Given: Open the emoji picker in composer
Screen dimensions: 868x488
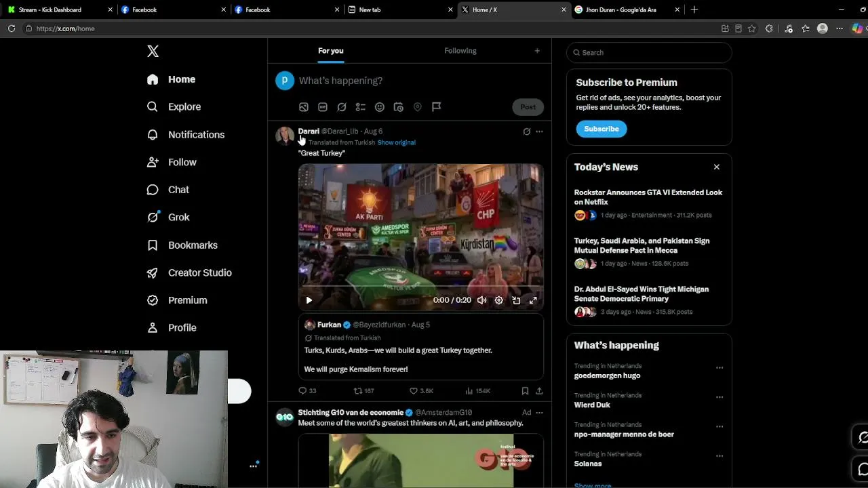Looking at the screenshot, I should (380, 107).
